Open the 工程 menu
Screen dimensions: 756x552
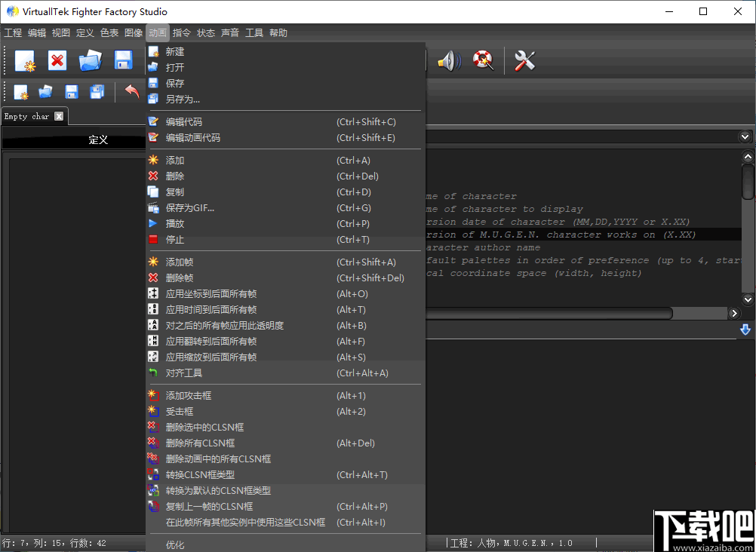tap(13, 32)
